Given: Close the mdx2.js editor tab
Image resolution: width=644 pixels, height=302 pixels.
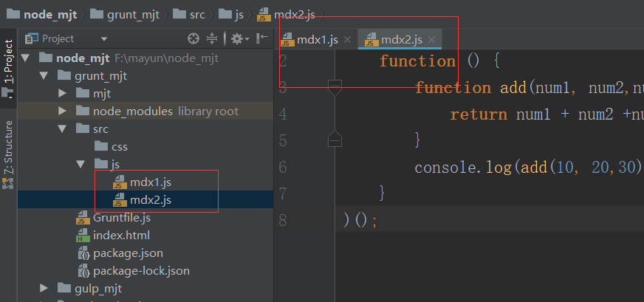Looking at the screenshot, I should coord(432,40).
